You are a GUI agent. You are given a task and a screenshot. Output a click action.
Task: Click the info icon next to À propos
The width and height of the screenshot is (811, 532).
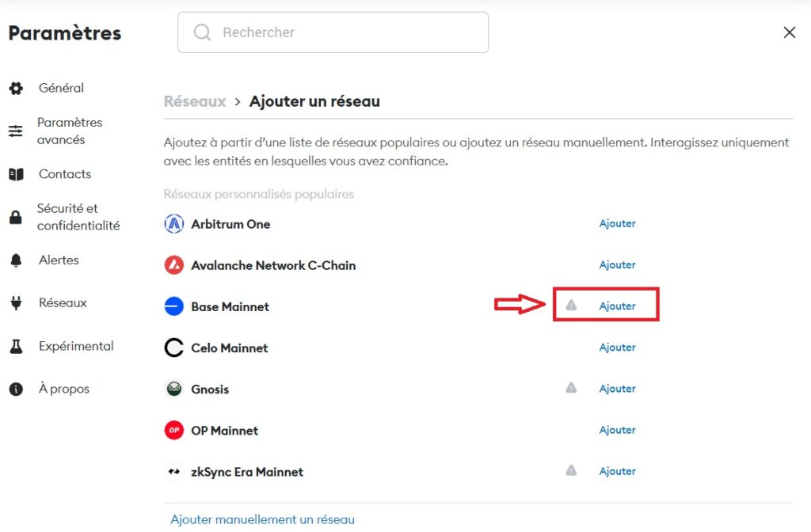[17, 388]
